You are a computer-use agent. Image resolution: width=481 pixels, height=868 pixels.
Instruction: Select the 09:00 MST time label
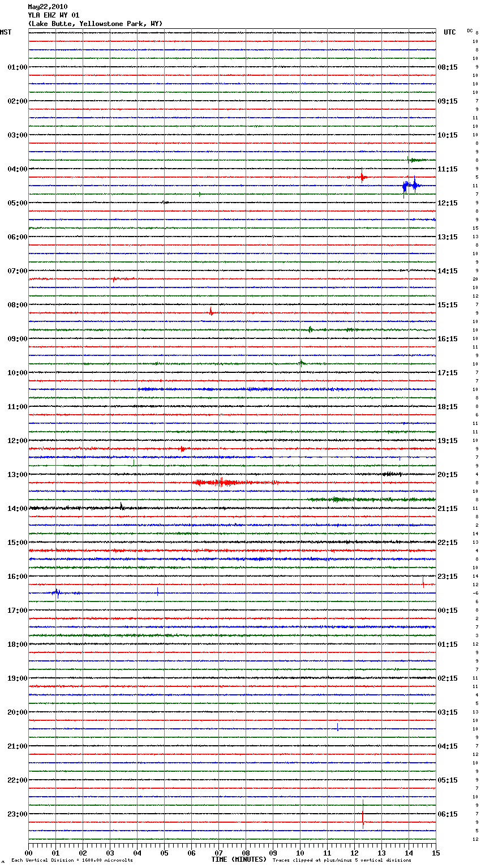coord(18,339)
